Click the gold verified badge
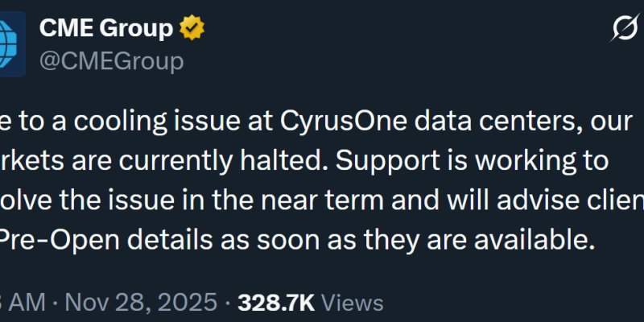The image size is (644, 322). (192, 29)
